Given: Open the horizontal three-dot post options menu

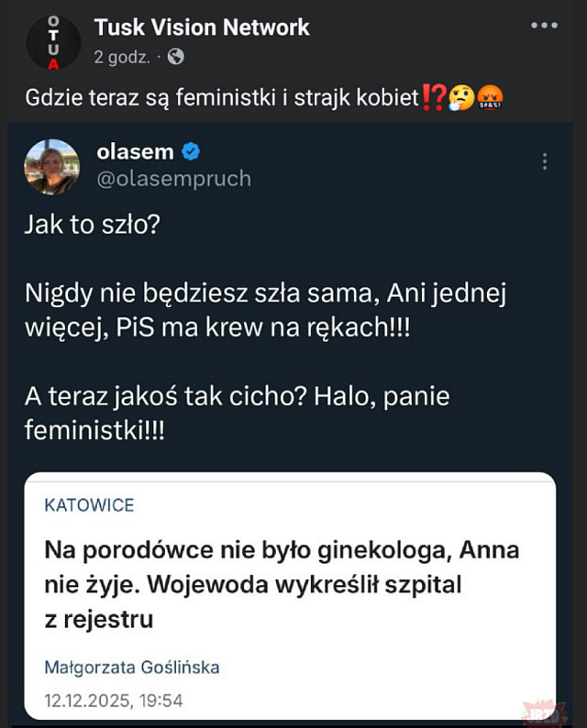Looking at the screenshot, I should tap(544, 26).
